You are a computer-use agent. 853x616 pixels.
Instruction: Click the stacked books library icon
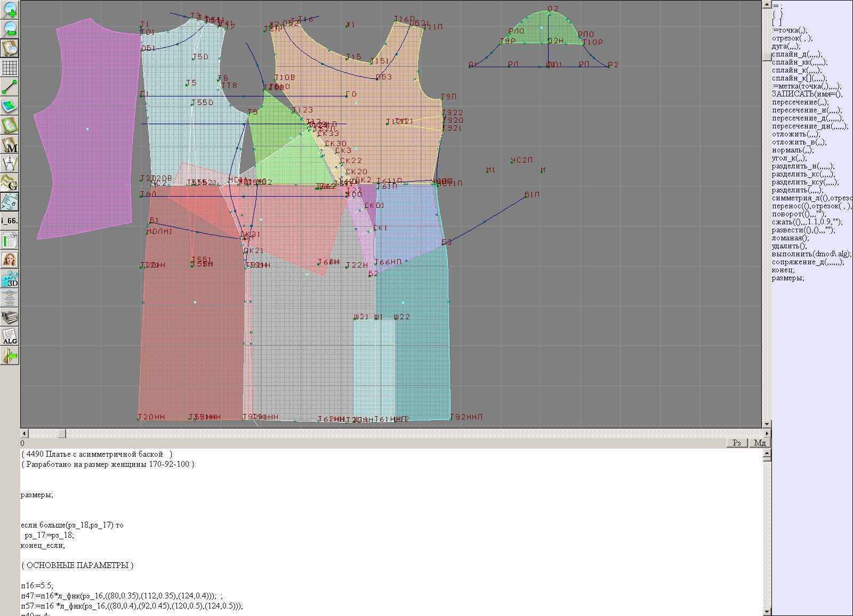pyautogui.click(x=10, y=318)
